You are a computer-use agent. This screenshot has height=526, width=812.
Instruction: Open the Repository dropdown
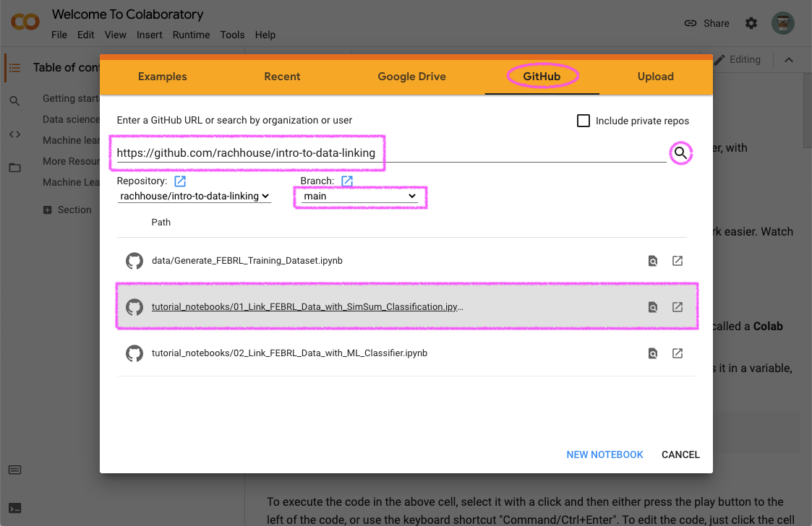195,197
